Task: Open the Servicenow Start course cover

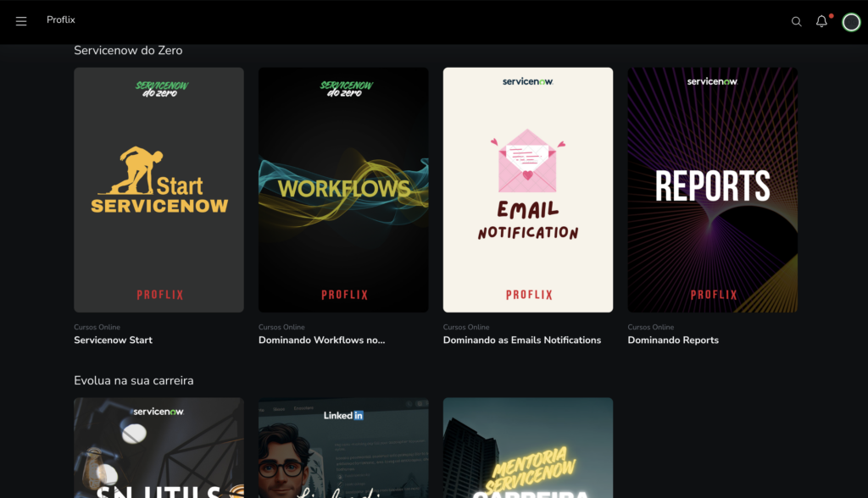Action: (x=159, y=190)
